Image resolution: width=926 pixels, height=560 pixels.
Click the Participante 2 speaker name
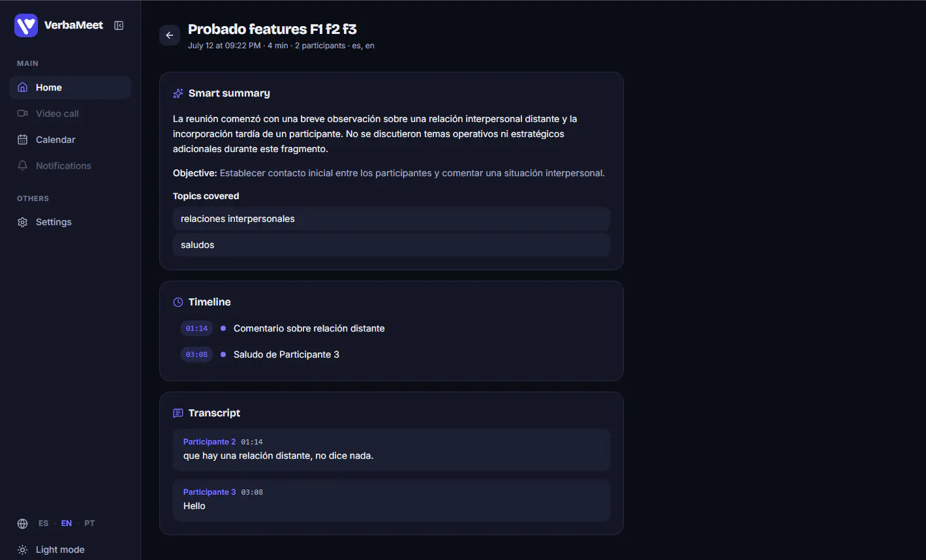[x=209, y=442]
